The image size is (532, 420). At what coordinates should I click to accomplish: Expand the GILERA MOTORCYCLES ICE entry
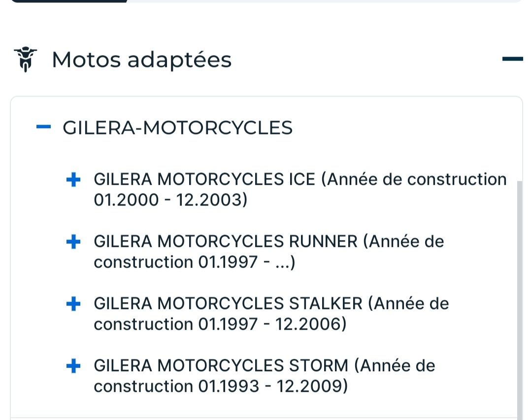point(73,180)
